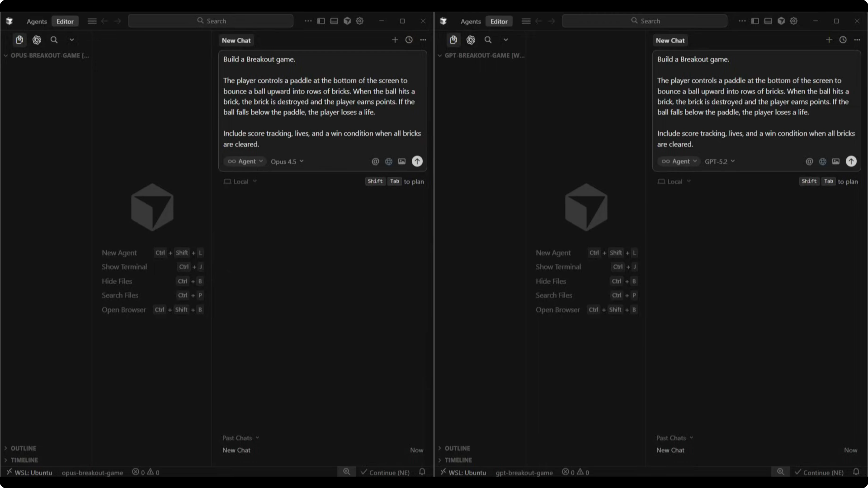
Task: Switch to the Agents tab in the left window
Action: point(36,21)
